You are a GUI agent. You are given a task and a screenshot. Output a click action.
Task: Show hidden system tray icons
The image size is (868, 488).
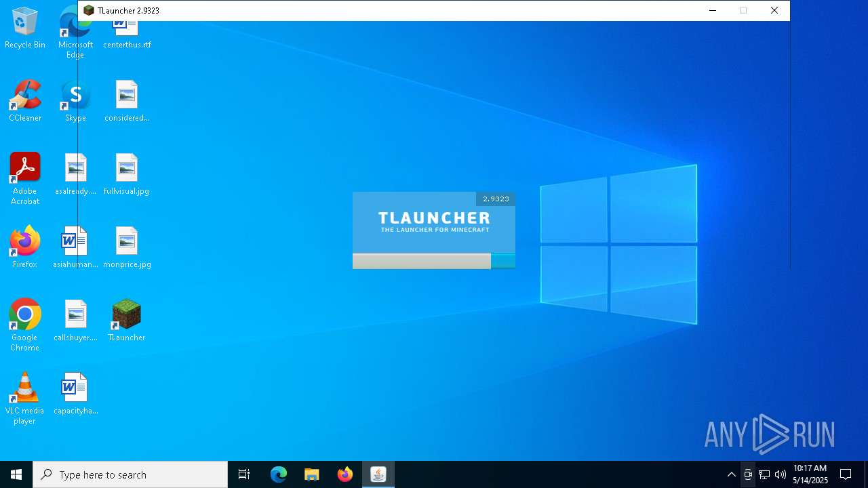731,474
